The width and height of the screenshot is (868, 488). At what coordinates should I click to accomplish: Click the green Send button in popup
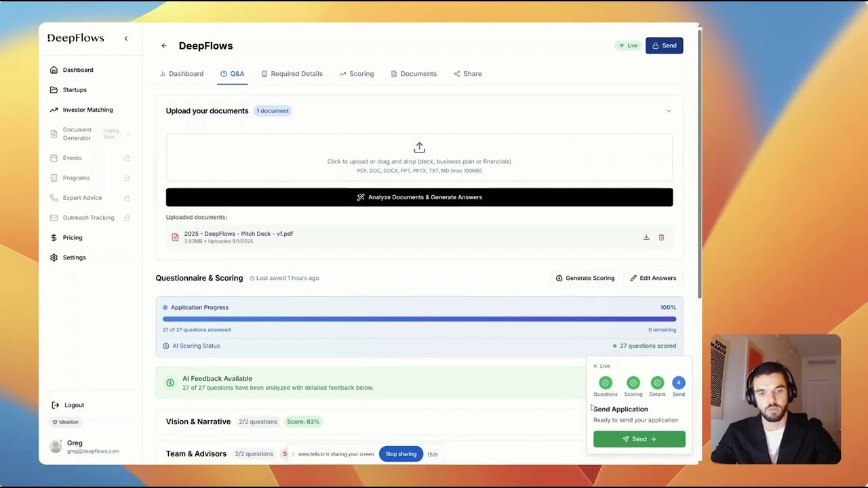point(639,439)
